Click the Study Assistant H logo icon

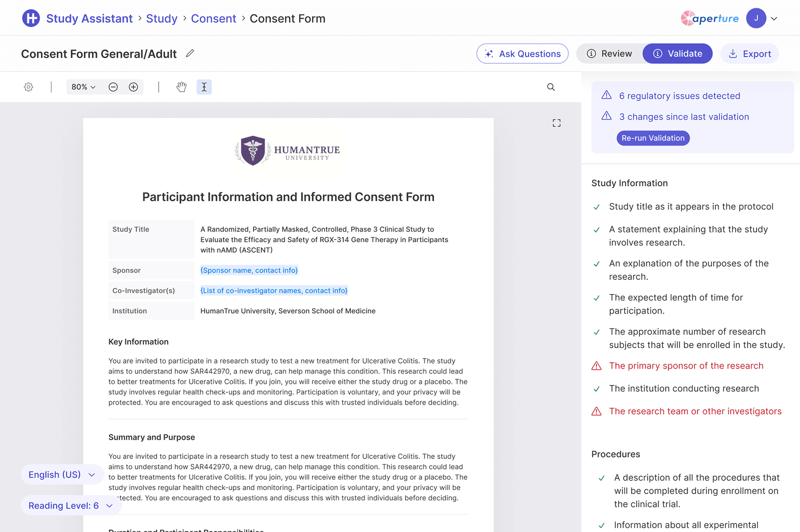coord(31,18)
